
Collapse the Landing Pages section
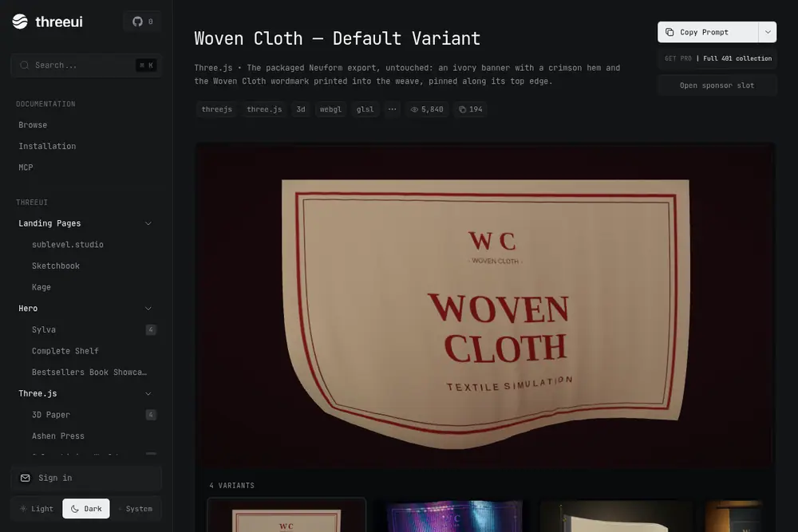148,223
